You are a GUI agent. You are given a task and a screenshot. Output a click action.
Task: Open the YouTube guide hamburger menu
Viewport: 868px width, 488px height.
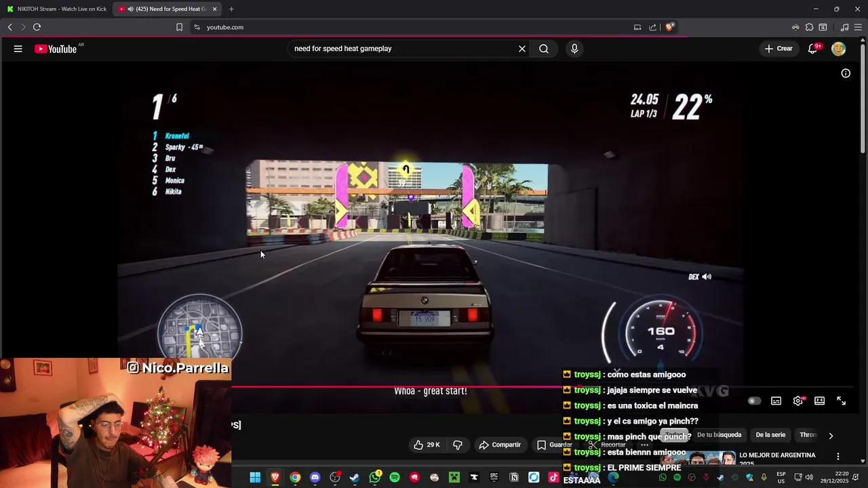point(18,49)
